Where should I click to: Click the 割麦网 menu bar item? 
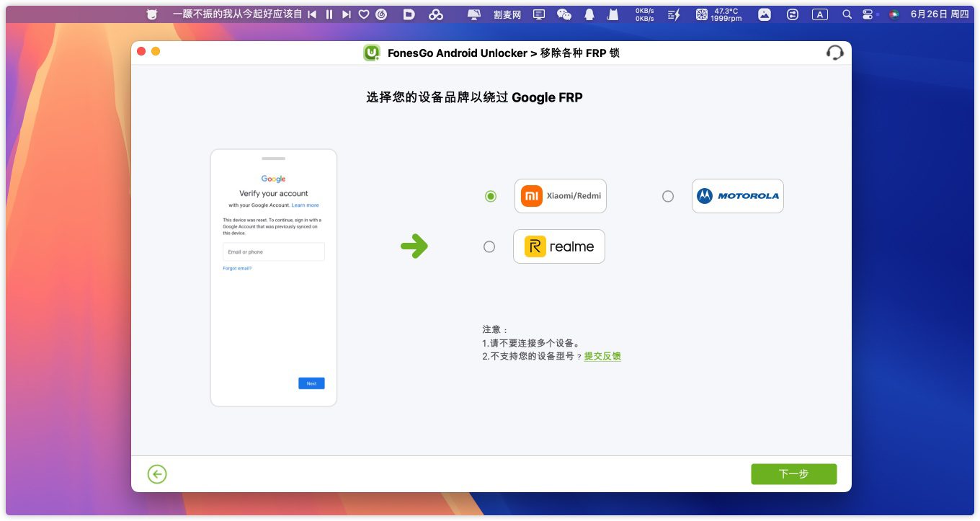point(507,14)
